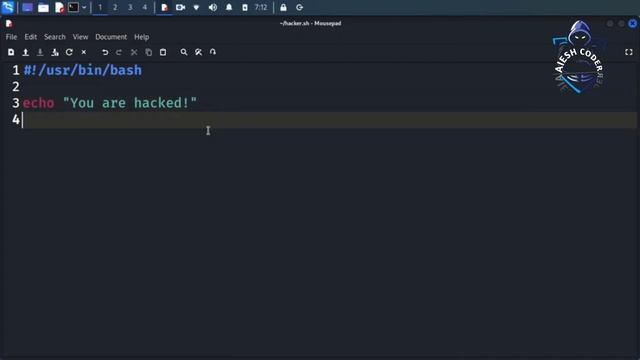Click the log out panel icon

(x=299, y=7)
